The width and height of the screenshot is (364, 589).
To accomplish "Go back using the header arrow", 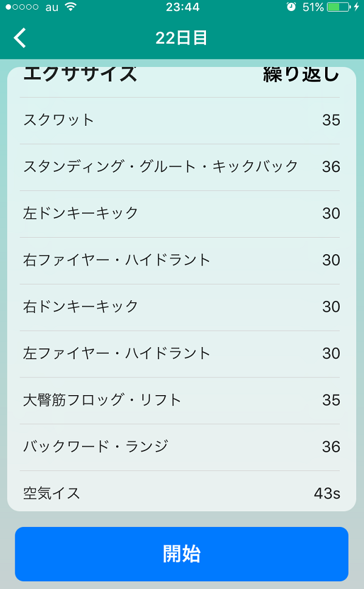I will [20, 38].
